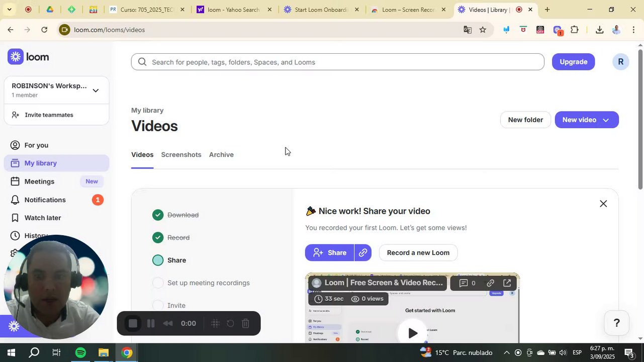This screenshot has width=644, height=362.
Task: Click the Meetings New badge
Action: point(91,182)
